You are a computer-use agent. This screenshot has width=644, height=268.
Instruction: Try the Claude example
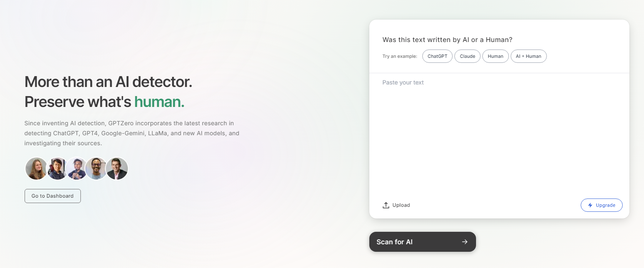coord(467,56)
